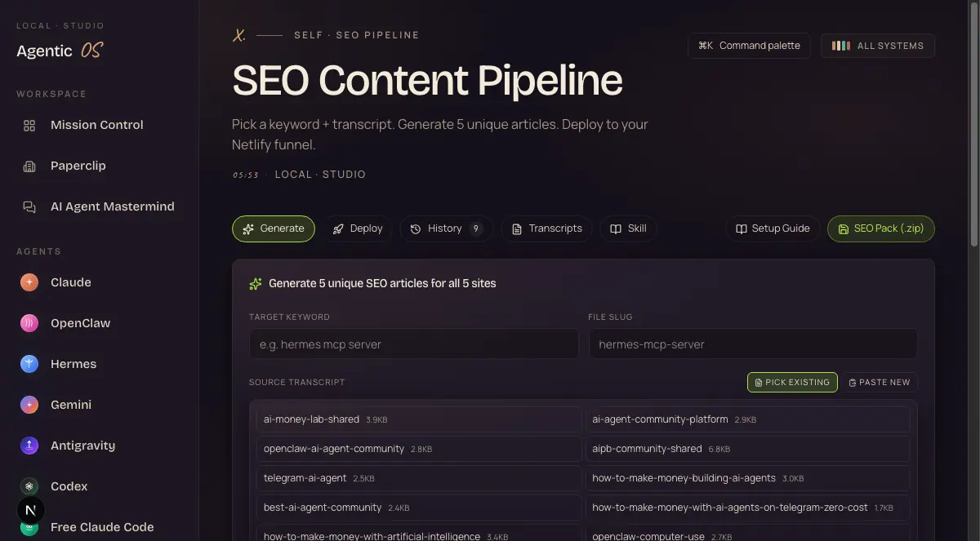The height and width of the screenshot is (541, 980).
Task: Click the Antigravity agent avatar
Action: coord(29,446)
